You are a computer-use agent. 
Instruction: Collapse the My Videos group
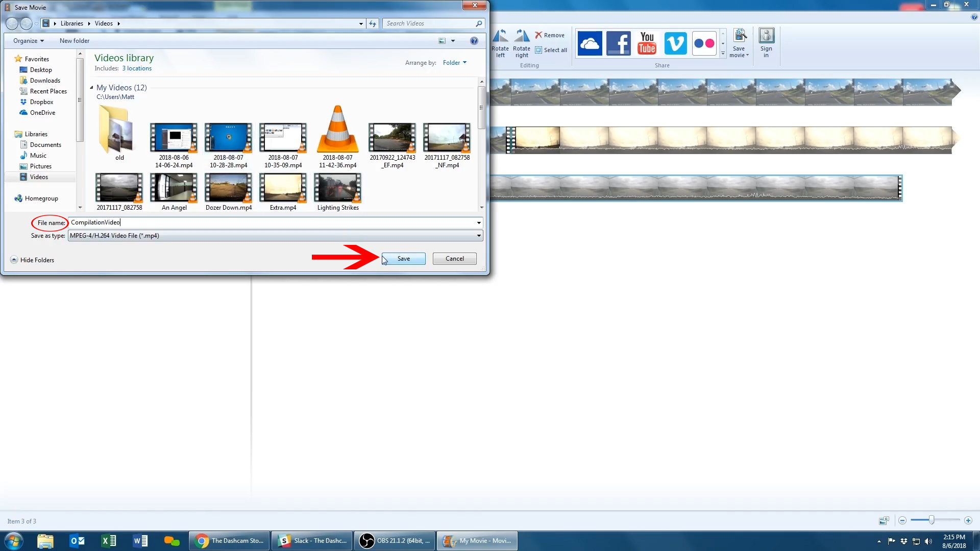[91, 88]
